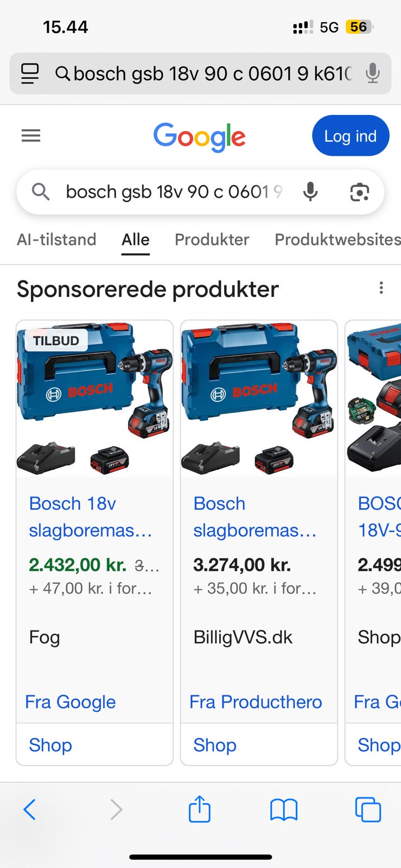Tap the magnifier icon in the Google search box
This screenshot has height=868, width=401.
click(41, 192)
